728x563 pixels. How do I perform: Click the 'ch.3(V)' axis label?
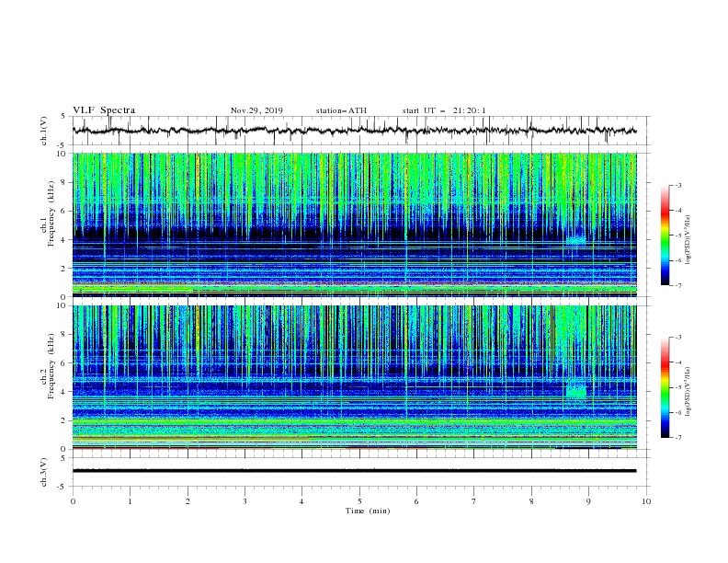tap(44, 472)
